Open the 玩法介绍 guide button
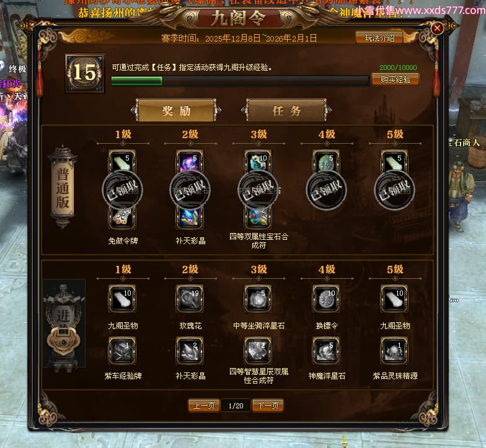The image size is (486, 448). pos(379,38)
